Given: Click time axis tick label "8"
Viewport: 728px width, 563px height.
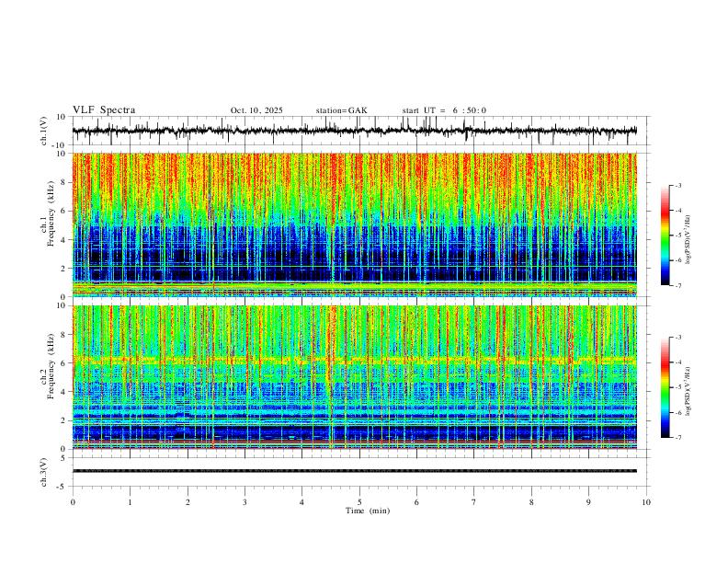Looking at the screenshot, I should [x=531, y=502].
